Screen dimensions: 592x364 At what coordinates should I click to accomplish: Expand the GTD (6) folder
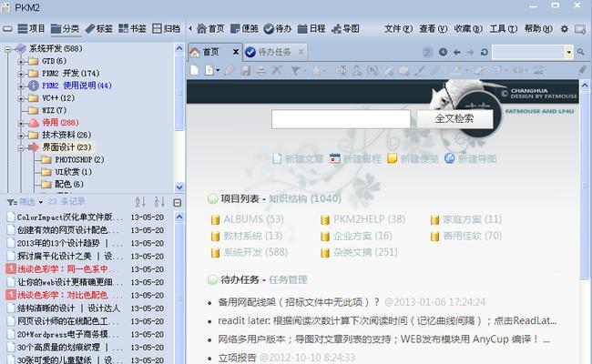click(21, 62)
